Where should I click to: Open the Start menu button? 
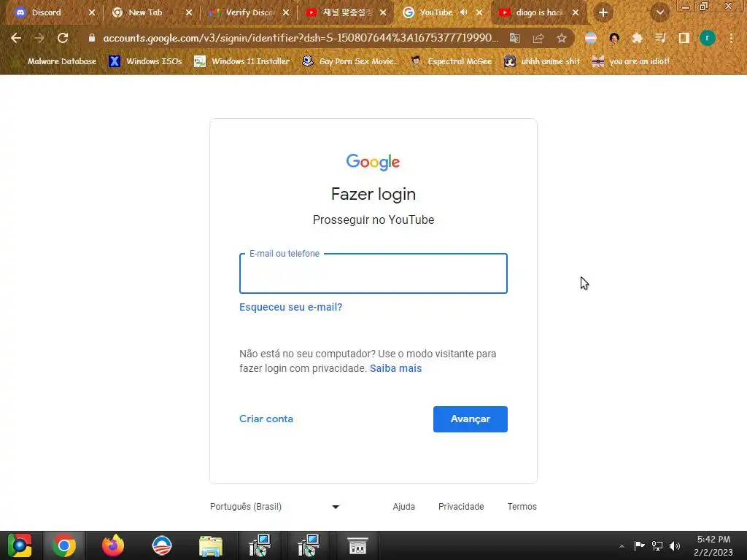(19, 545)
